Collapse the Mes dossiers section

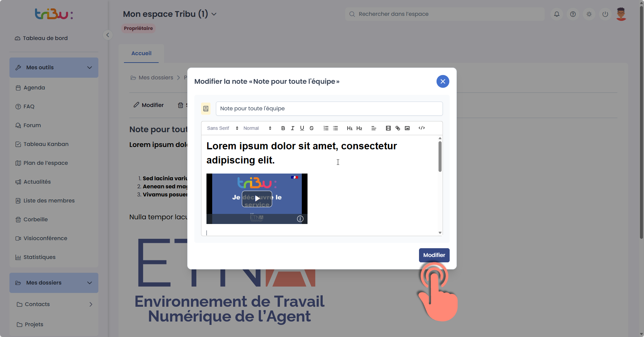pos(54,283)
